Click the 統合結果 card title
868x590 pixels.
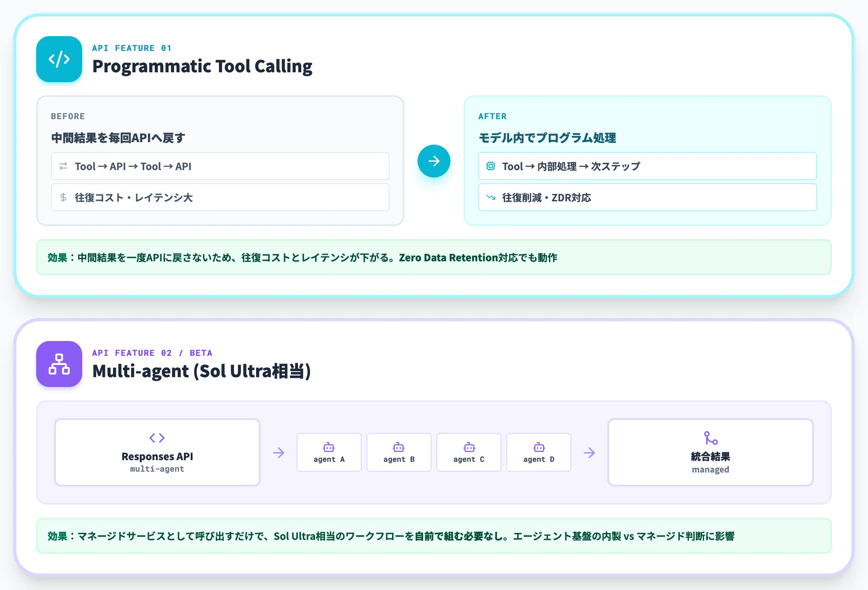[711, 456]
